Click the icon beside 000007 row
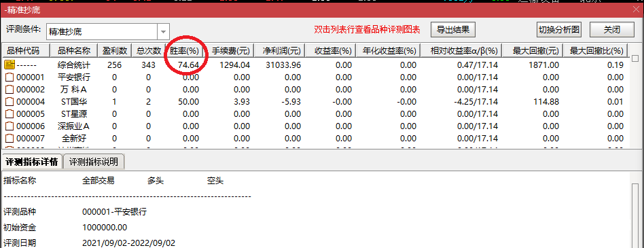Screen dimensions: 644x248 pos(10,139)
